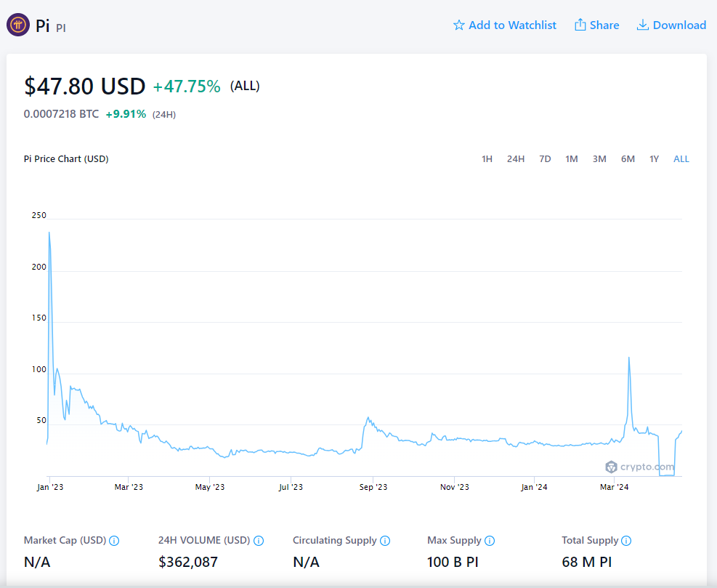Click the download arrow icon
Image resolution: width=717 pixels, height=588 pixels.
[642, 25]
